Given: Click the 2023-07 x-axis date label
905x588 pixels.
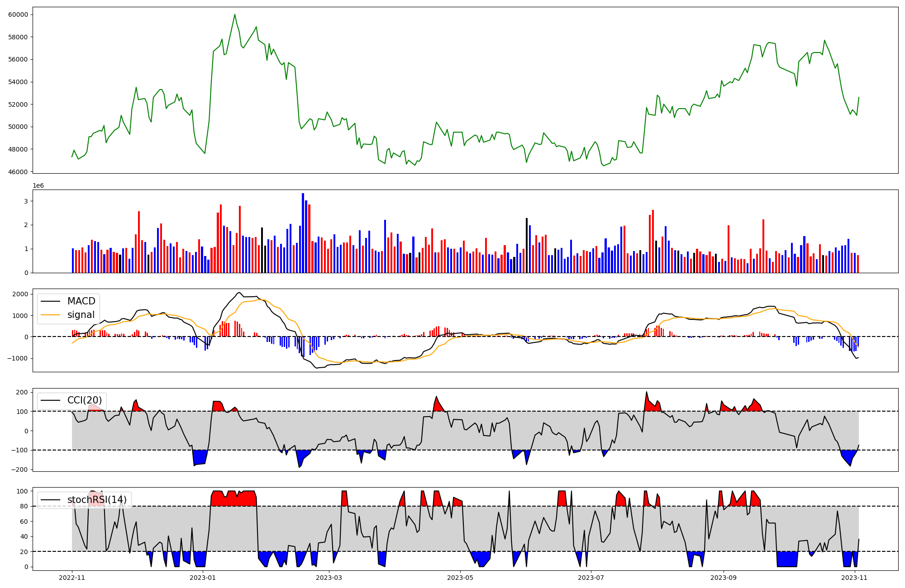Looking at the screenshot, I should (591, 578).
